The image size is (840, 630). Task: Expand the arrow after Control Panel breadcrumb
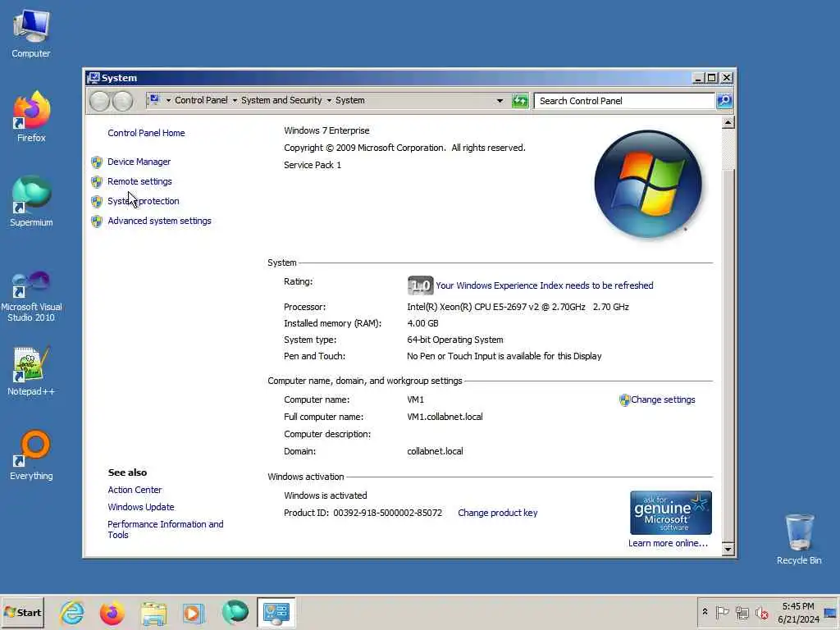[x=235, y=101]
